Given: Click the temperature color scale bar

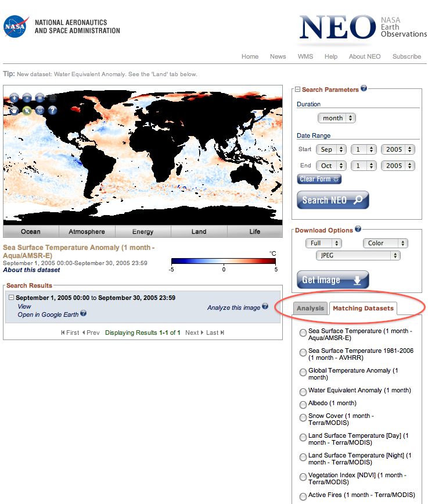Looking at the screenshot, I should tap(224, 261).
